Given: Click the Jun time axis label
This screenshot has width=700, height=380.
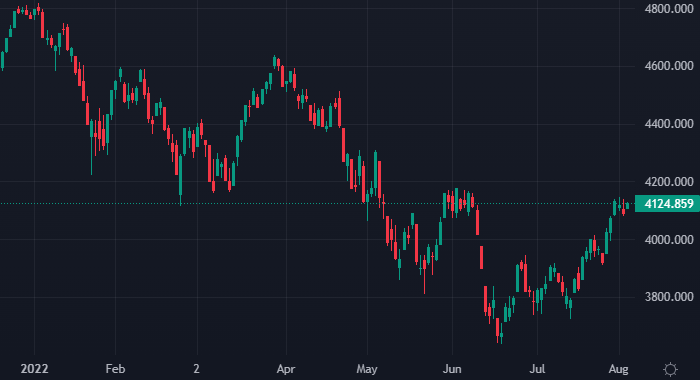Looking at the screenshot, I should tap(452, 369).
